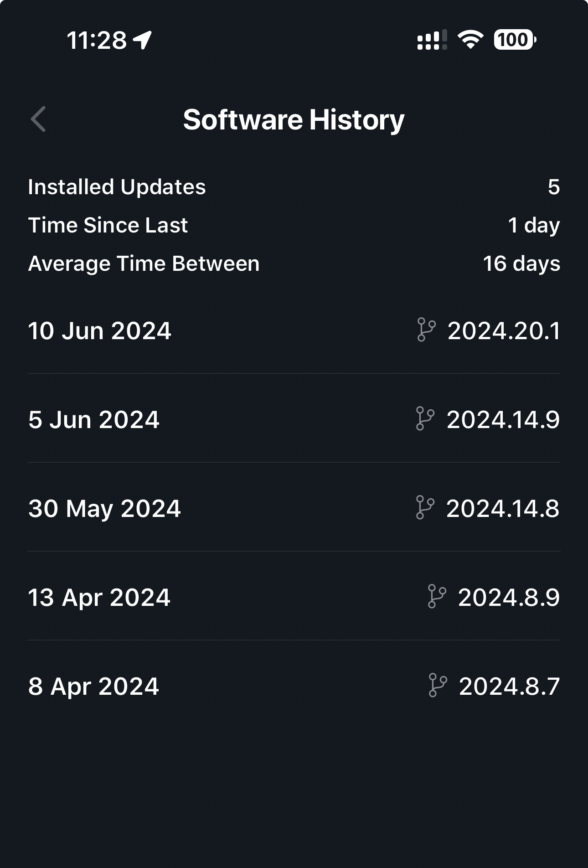Tap the location arrow in status bar
Viewport: 588px width, 868px height.
click(143, 40)
